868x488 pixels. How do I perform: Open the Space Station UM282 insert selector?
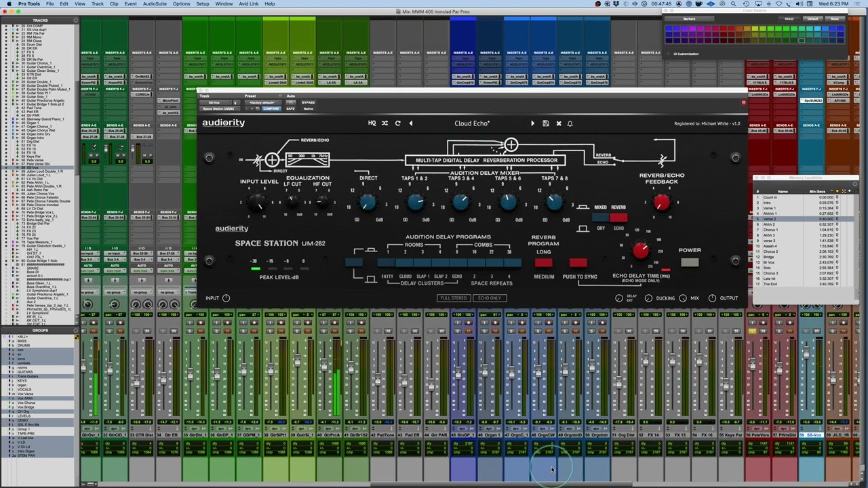(x=218, y=108)
